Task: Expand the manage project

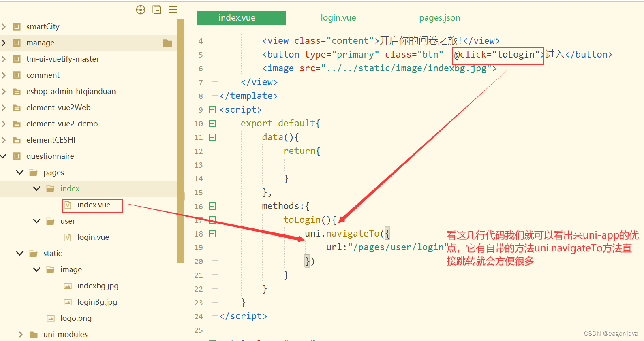Action: pos(4,43)
